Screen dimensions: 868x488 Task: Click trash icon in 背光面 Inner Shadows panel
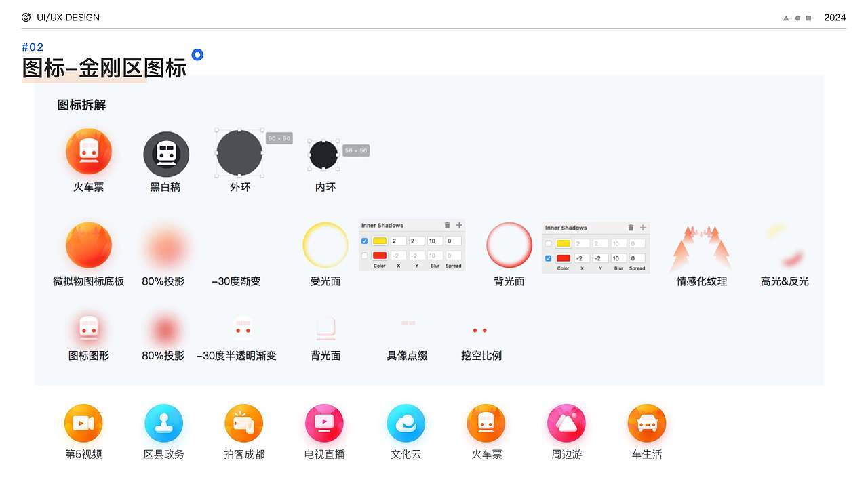[631, 228]
